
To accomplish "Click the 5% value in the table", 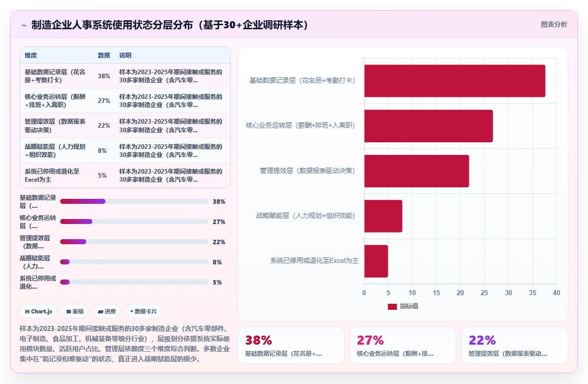I will click(x=102, y=175).
